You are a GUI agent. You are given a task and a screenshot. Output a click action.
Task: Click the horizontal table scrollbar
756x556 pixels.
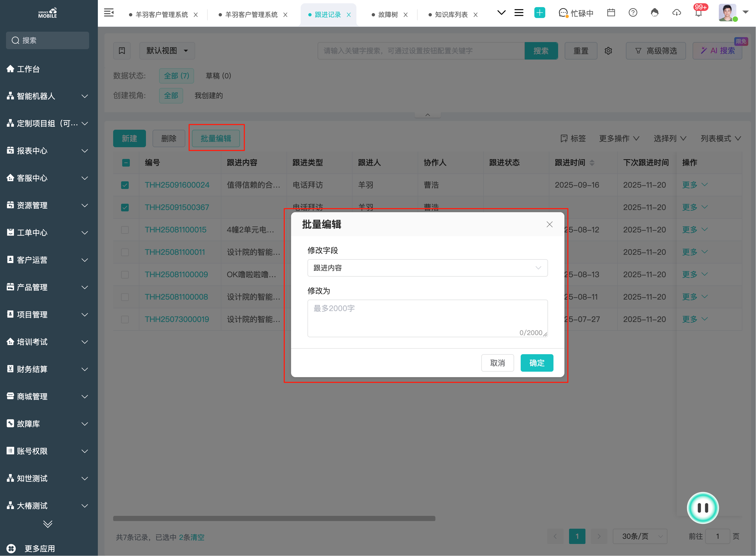pyautogui.click(x=274, y=518)
